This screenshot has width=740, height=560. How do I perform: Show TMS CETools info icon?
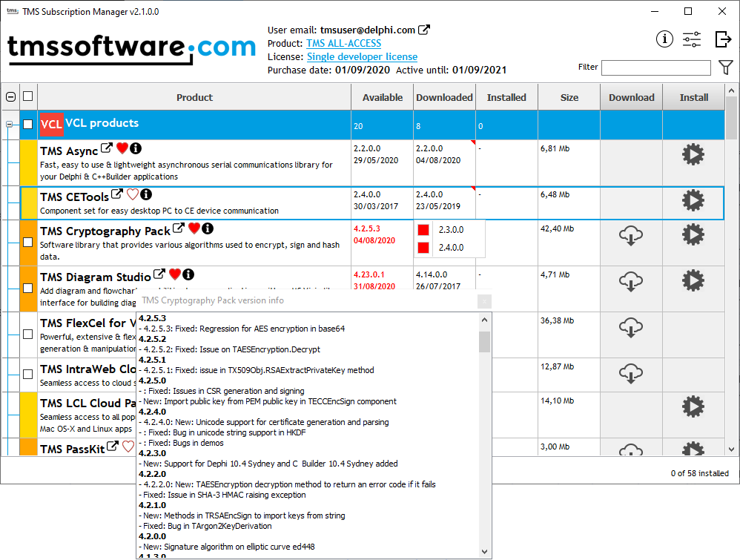(x=146, y=194)
